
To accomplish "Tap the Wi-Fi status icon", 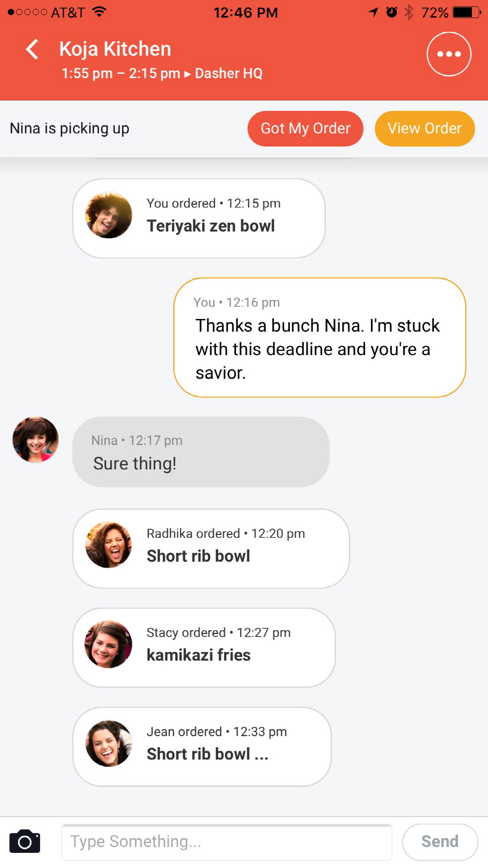I will (x=99, y=12).
